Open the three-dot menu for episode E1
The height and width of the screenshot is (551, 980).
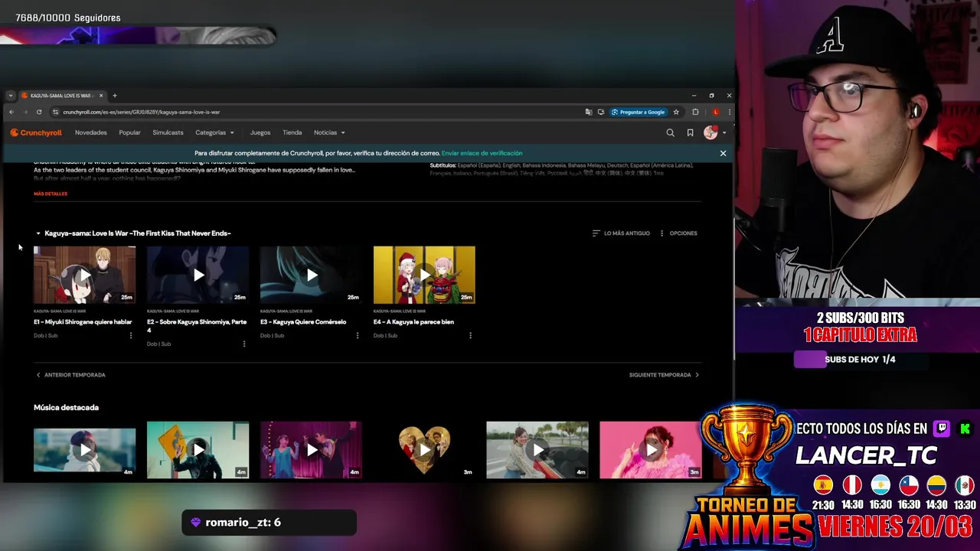coord(131,335)
